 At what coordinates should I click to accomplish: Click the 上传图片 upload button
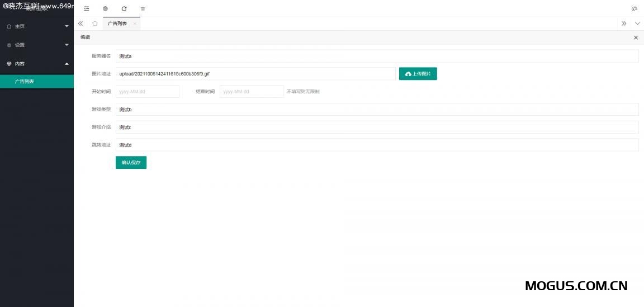418,74
